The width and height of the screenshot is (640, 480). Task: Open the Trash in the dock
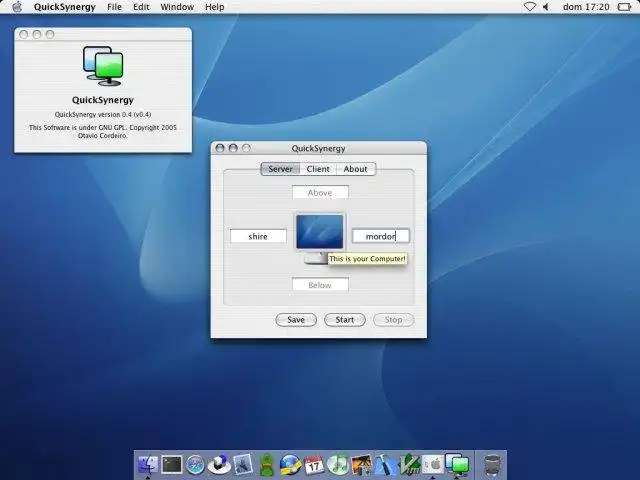coord(492,465)
